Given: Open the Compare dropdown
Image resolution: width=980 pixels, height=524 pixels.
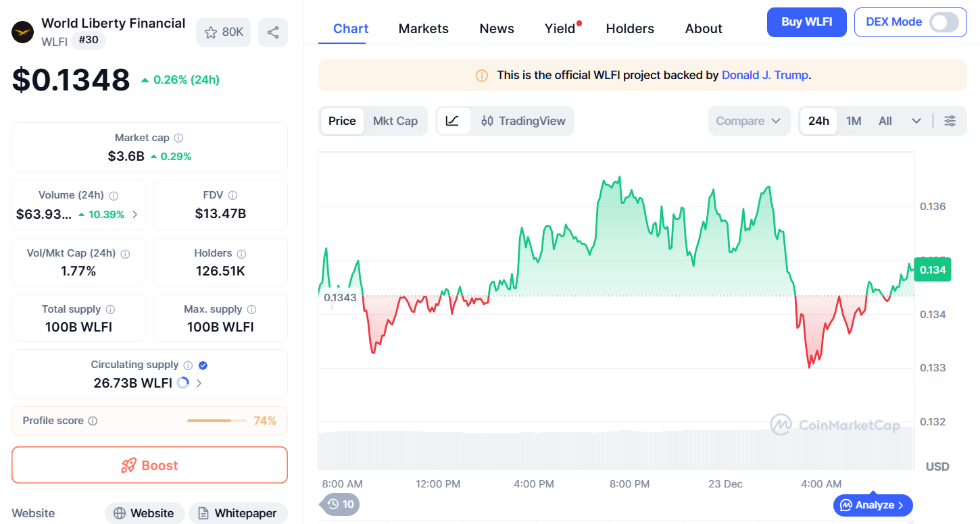Looking at the screenshot, I should tap(748, 121).
